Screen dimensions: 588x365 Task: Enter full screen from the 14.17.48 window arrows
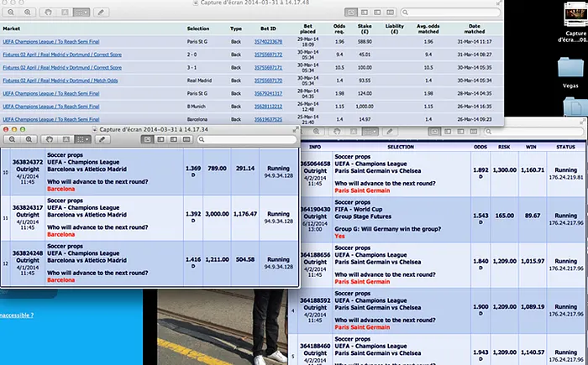click(x=499, y=3)
